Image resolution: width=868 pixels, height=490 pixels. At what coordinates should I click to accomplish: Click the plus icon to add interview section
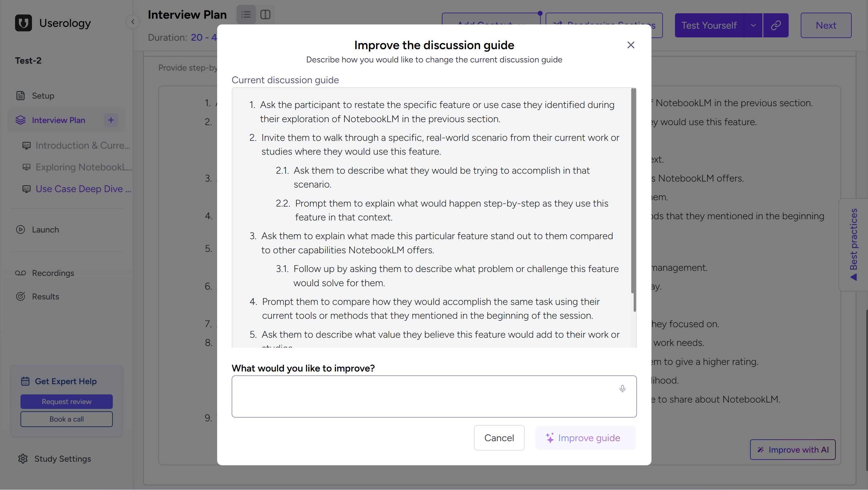(x=111, y=120)
